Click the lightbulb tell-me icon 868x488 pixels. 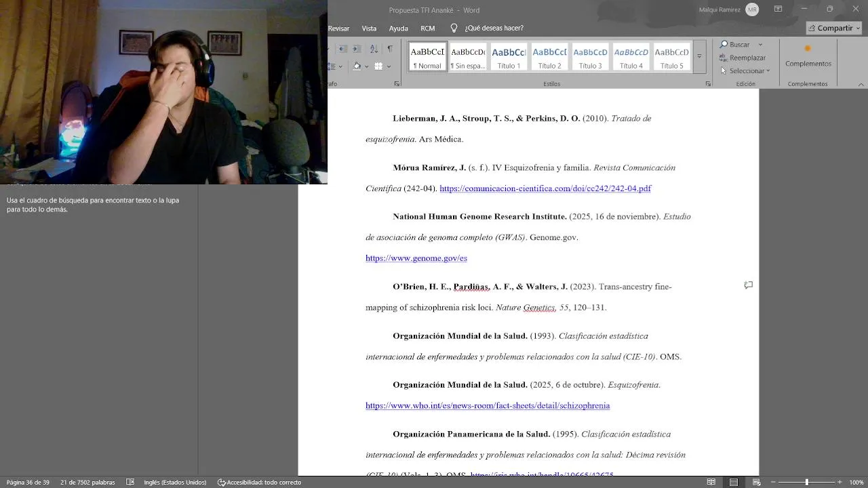tap(454, 28)
